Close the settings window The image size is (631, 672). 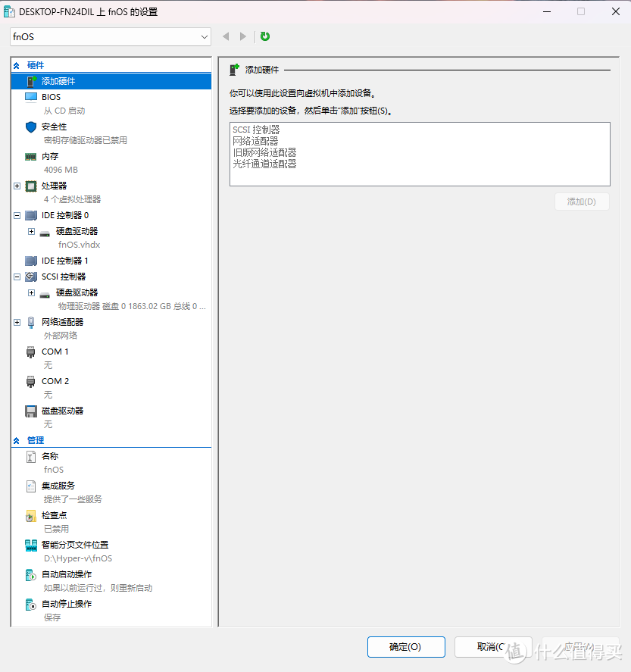tap(616, 11)
